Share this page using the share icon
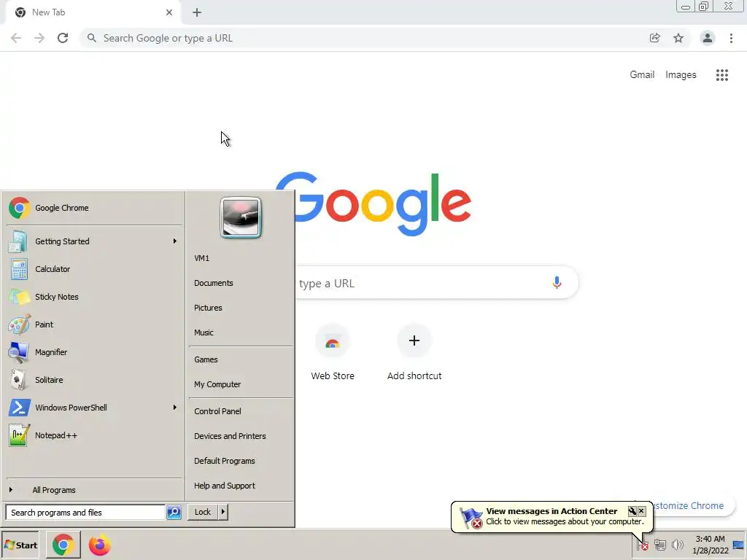This screenshot has height=560, width=747. point(655,38)
